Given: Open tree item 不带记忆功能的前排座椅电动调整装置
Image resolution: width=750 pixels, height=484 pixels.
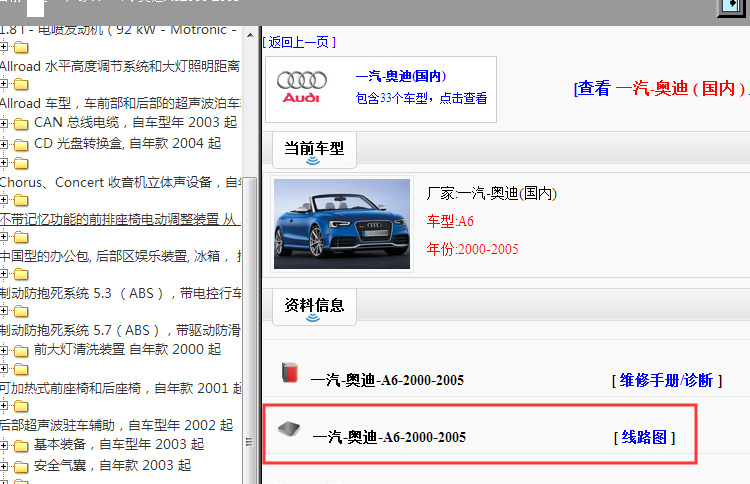Looking at the screenshot, I should pyautogui.click(x=121, y=219).
